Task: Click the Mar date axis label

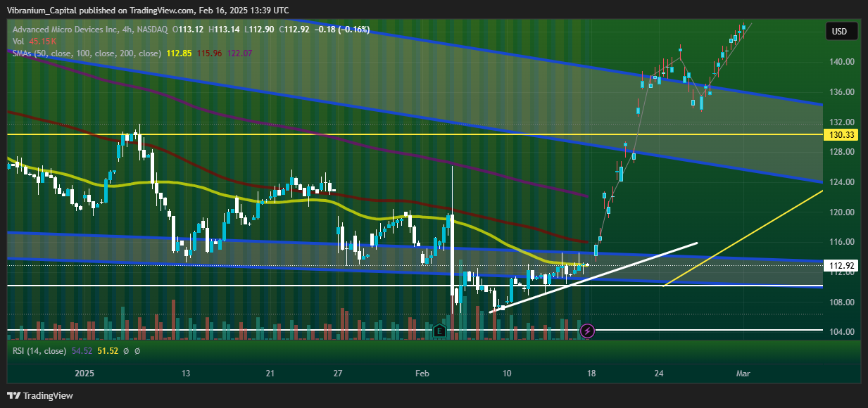Action: [x=743, y=373]
